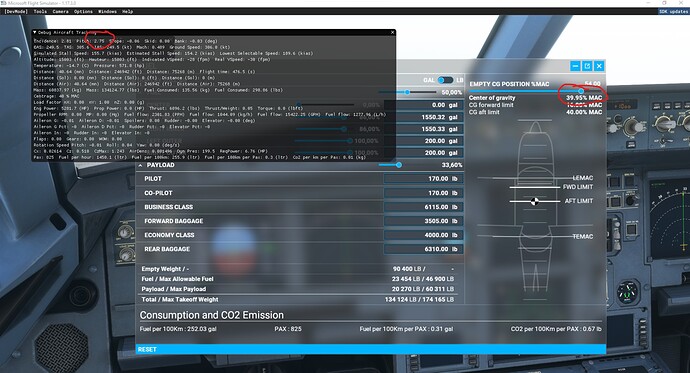The width and height of the screenshot is (690, 373).
Task: Open the Windows menu
Action: [x=107, y=11]
